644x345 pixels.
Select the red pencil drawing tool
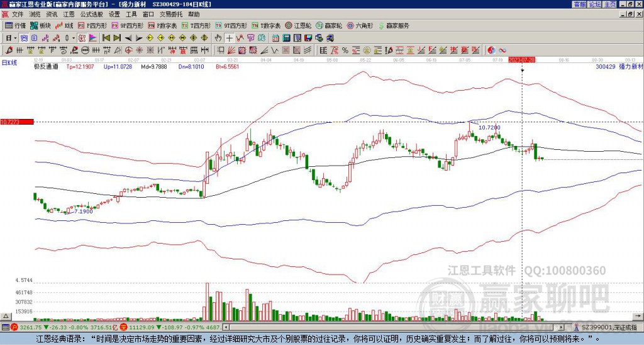(x=9, y=50)
